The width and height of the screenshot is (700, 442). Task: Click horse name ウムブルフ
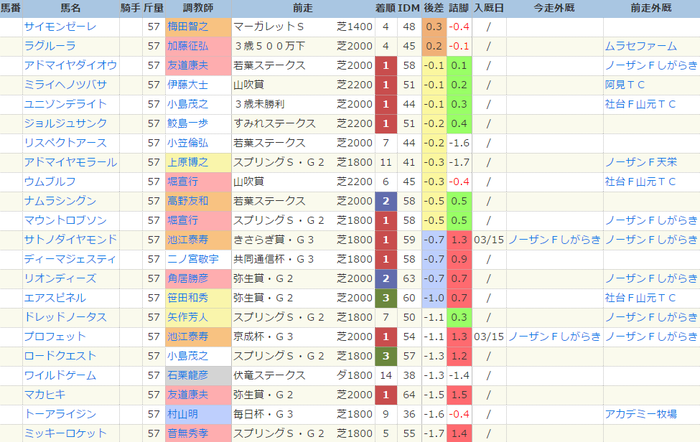[x=50, y=182]
